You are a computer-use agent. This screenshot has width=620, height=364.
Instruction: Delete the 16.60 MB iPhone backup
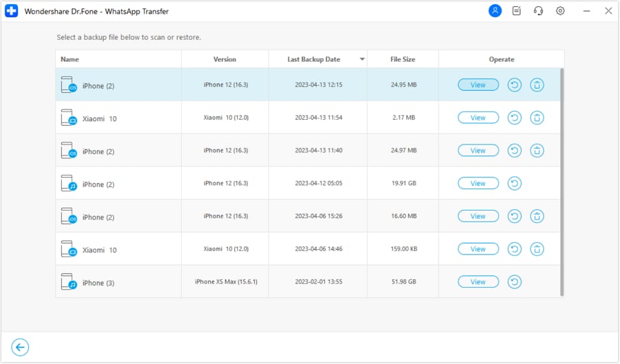click(x=537, y=216)
